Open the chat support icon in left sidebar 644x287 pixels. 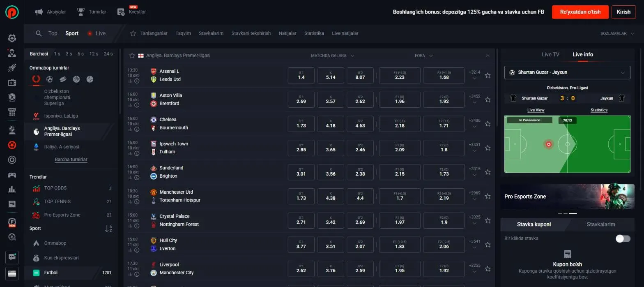(12, 257)
